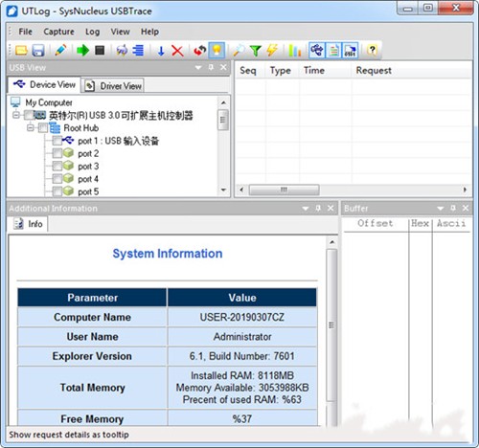Close the Additional Information panel
The width and height of the screenshot is (479, 448).
tap(331, 209)
